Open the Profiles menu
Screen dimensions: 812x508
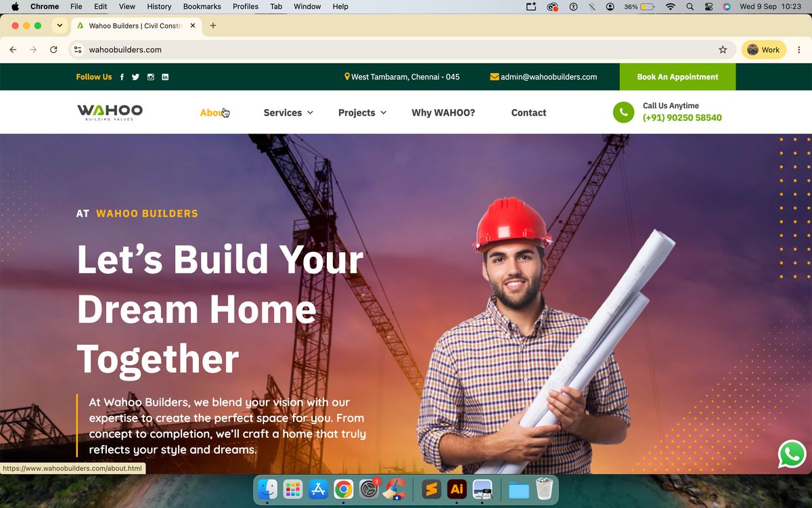[246, 6]
